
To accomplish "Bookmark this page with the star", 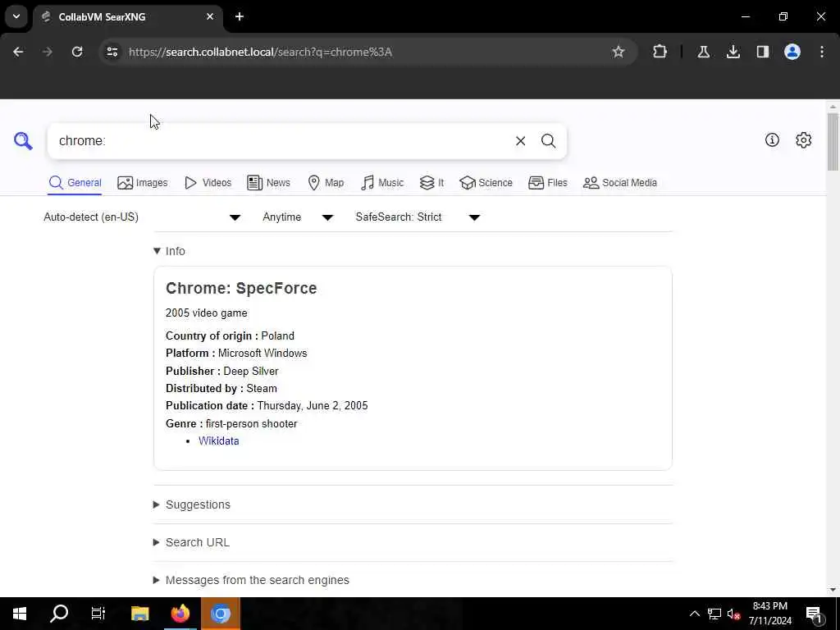I will click(619, 52).
